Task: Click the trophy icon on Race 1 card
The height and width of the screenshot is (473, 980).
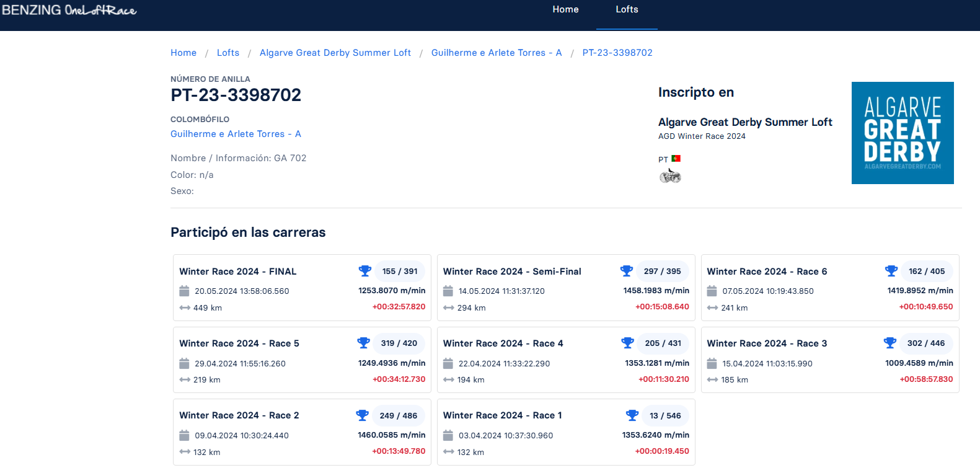Action: (632, 415)
